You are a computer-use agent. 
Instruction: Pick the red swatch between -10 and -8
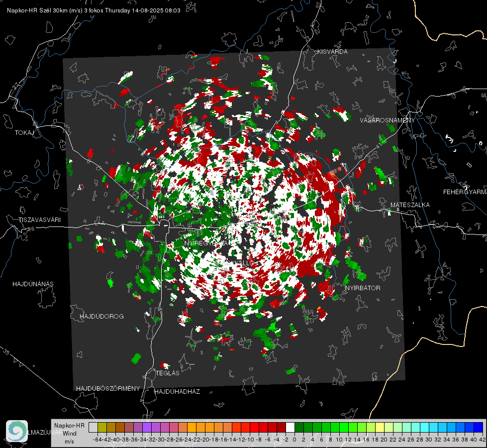pos(254,427)
